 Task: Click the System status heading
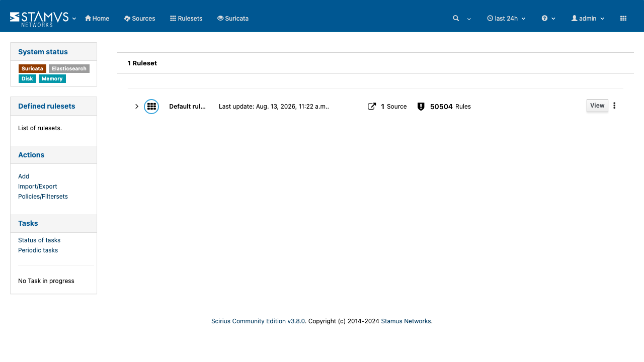tap(43, 52)
